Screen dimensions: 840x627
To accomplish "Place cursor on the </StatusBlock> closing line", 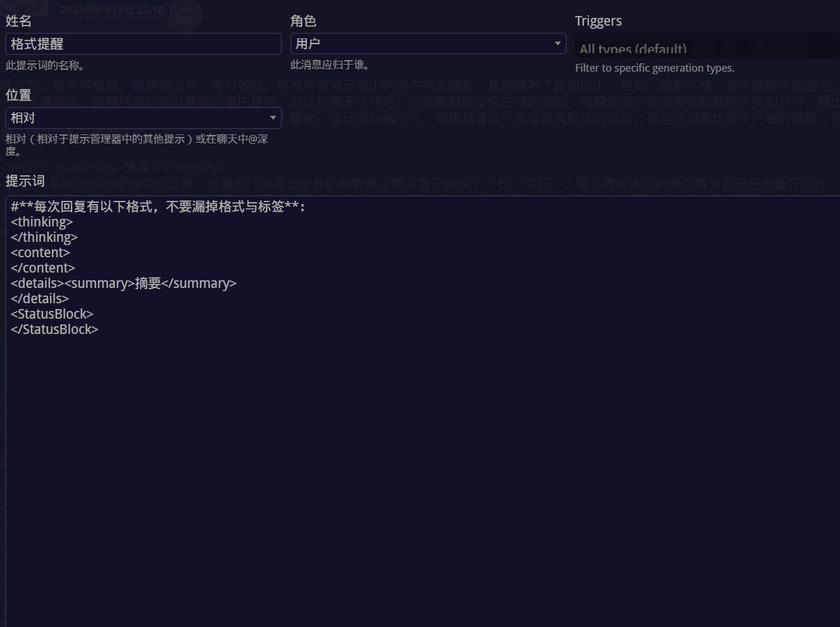I will [54, 329].
